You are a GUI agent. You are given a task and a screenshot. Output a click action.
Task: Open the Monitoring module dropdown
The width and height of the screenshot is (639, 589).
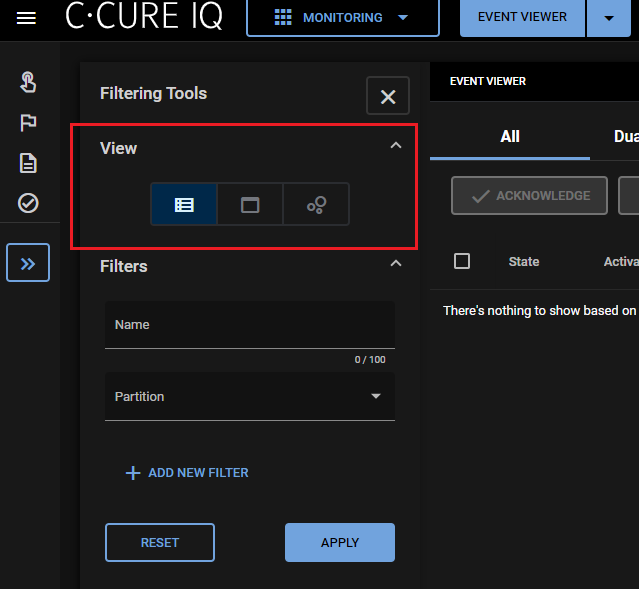[x=342, y=18]
